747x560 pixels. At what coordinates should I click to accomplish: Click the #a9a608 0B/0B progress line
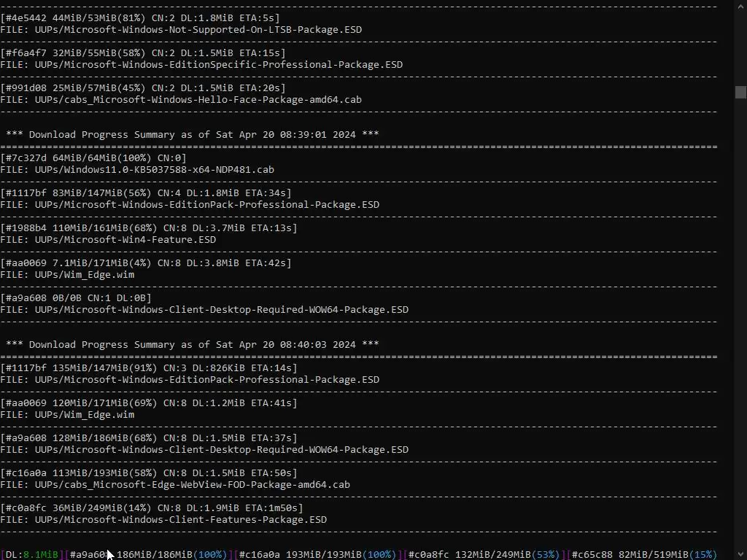click(76, 298)
